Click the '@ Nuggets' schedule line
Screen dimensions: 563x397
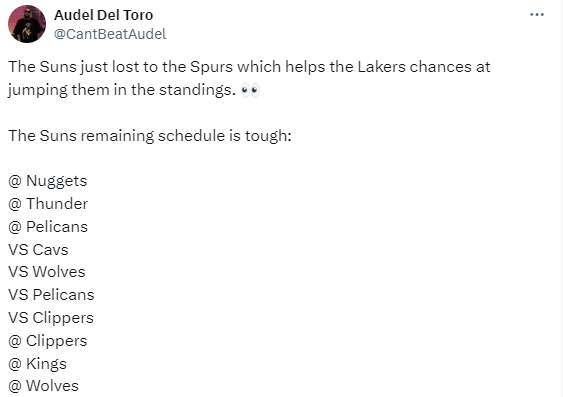pos(48,181)
